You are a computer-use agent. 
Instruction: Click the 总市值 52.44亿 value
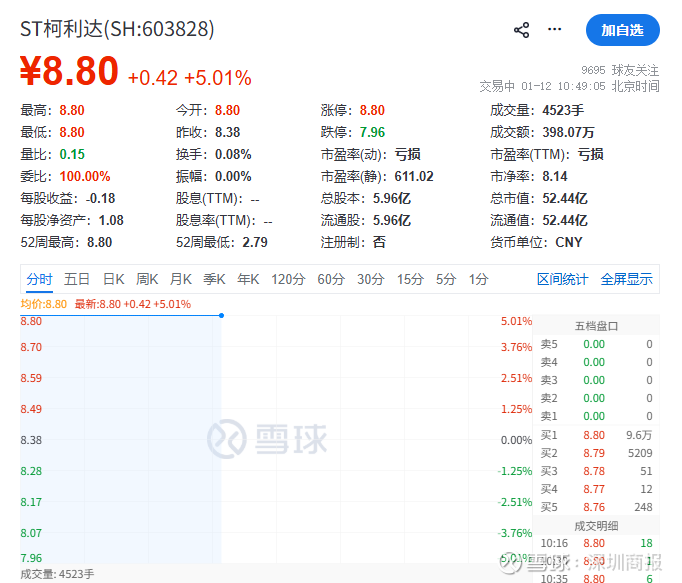[565, 198]
